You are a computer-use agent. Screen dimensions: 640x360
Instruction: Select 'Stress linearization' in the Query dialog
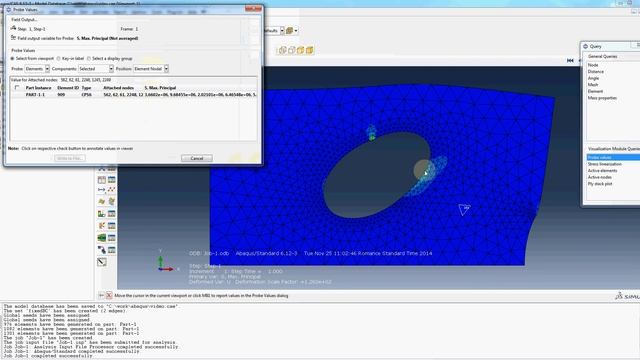pos(604,164)
